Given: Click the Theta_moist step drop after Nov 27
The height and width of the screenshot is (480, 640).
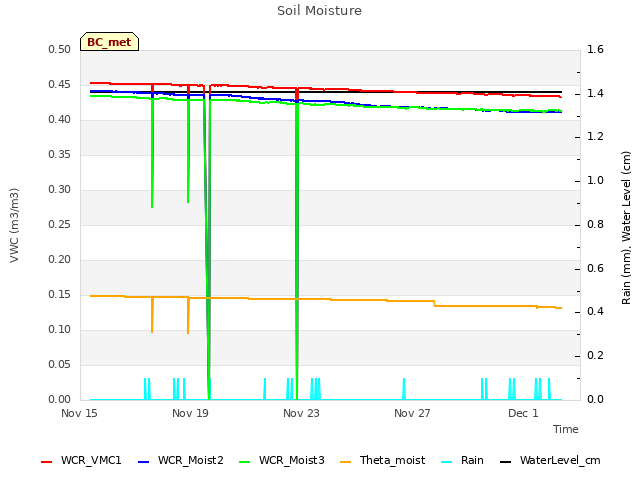Looking at the screenshot, I should point(435,304).
